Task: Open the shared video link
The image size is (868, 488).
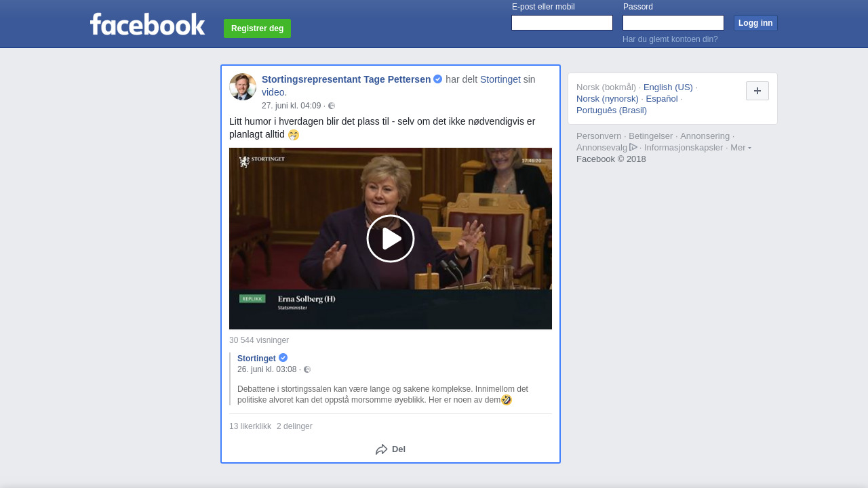Action: (274, 92)
